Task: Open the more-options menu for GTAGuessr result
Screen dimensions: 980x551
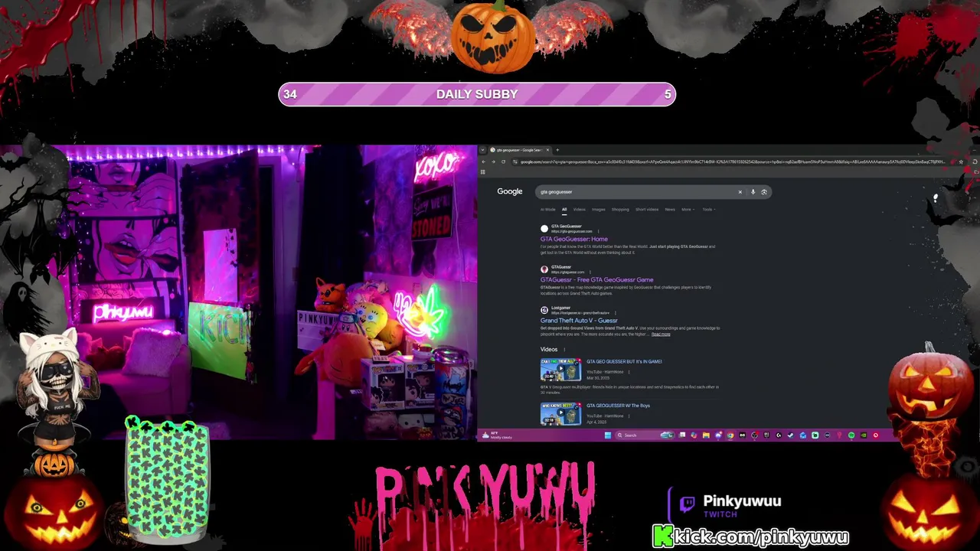Action: tap(590, 272)
